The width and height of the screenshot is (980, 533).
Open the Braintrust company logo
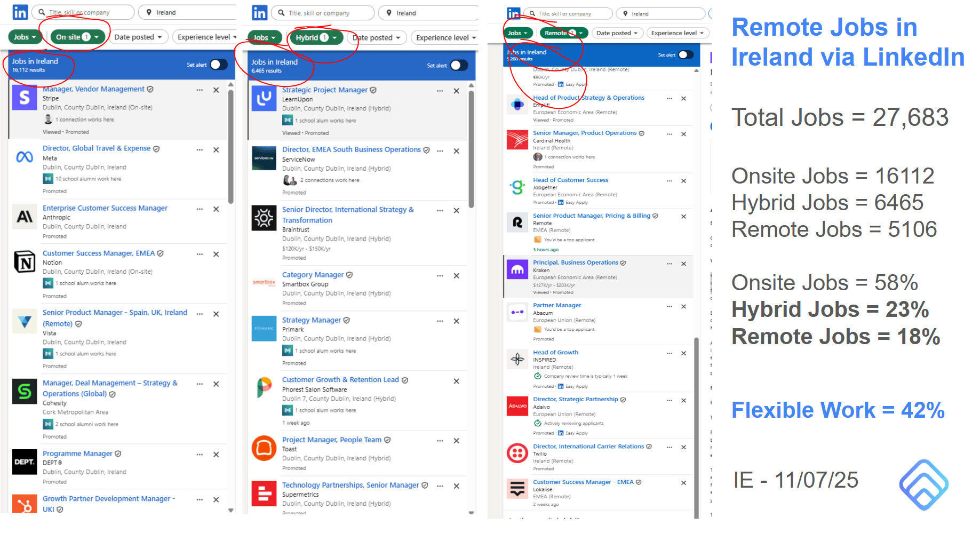coord(264,218)
